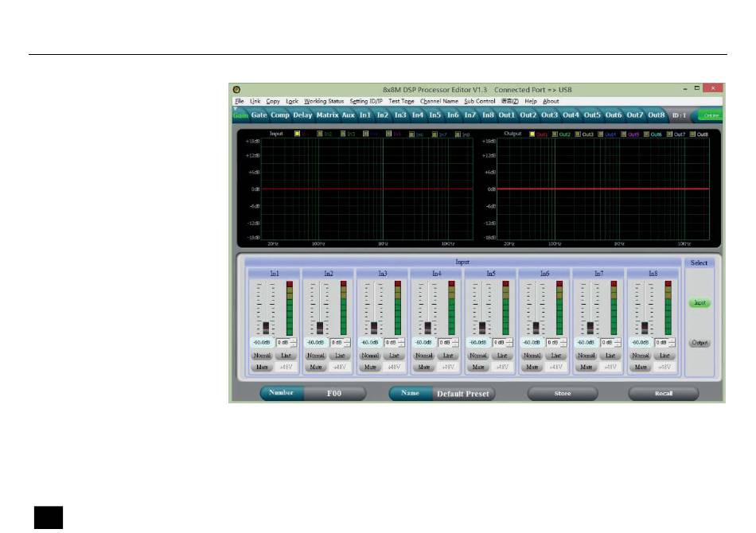Toggle the Out1 curve checkbox in Output graph
This screenshot has width=756, height=533.
tap(532, 134)
